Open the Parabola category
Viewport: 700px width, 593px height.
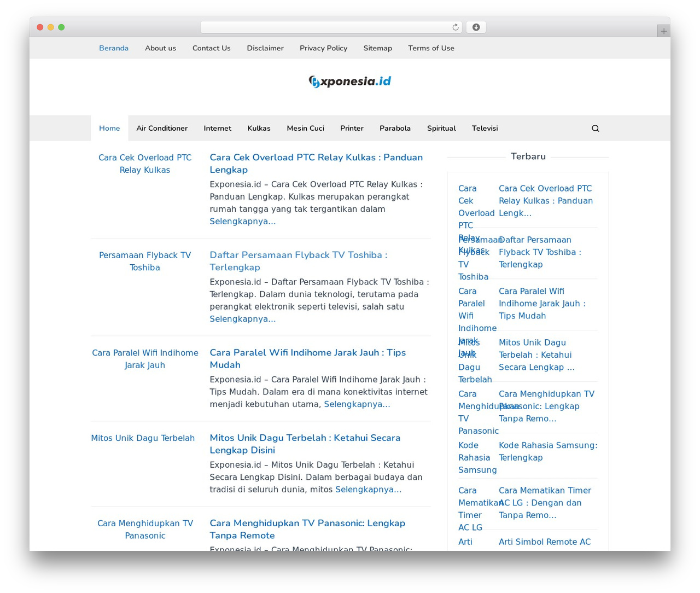395,128
